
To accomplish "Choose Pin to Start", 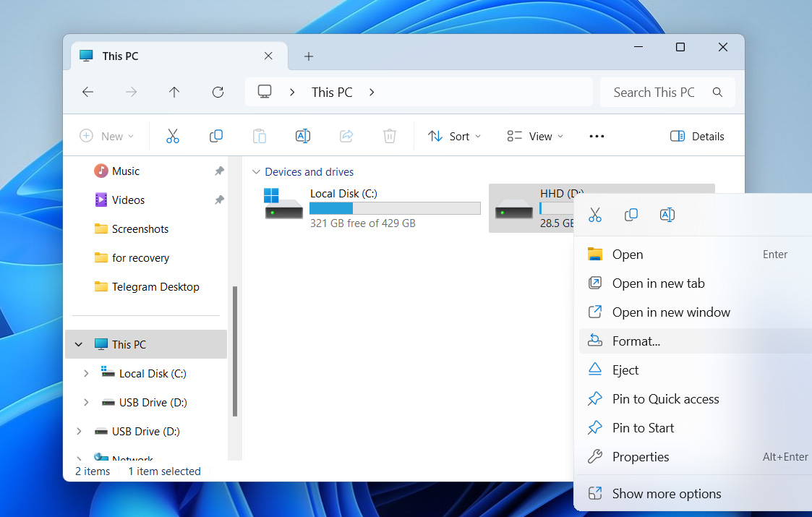I will [696, 428].
